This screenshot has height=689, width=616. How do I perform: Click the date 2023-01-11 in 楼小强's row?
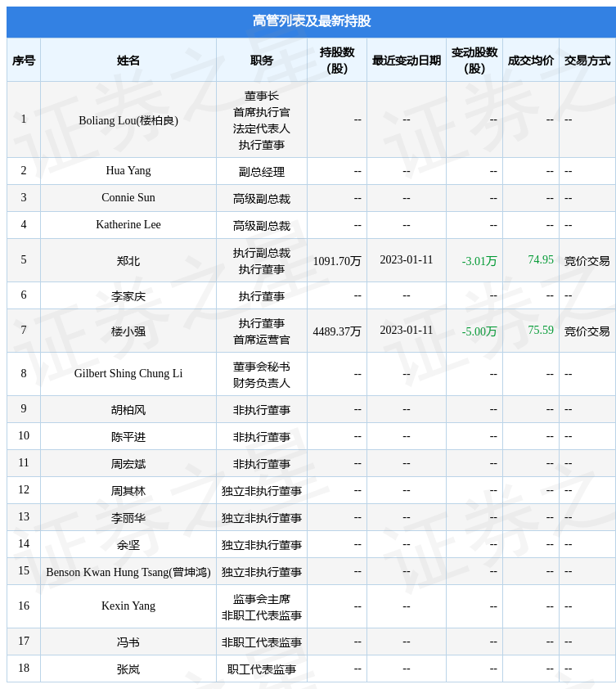tap(407, 330)
